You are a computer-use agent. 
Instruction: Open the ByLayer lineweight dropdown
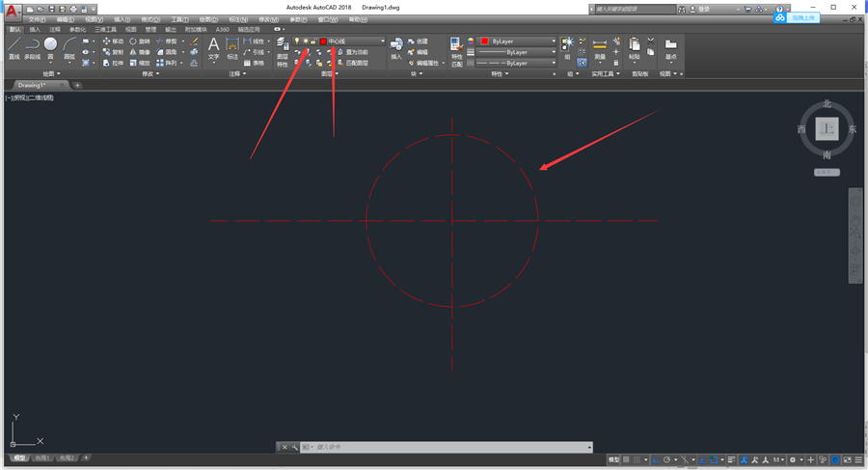click(x=516, y=52)
